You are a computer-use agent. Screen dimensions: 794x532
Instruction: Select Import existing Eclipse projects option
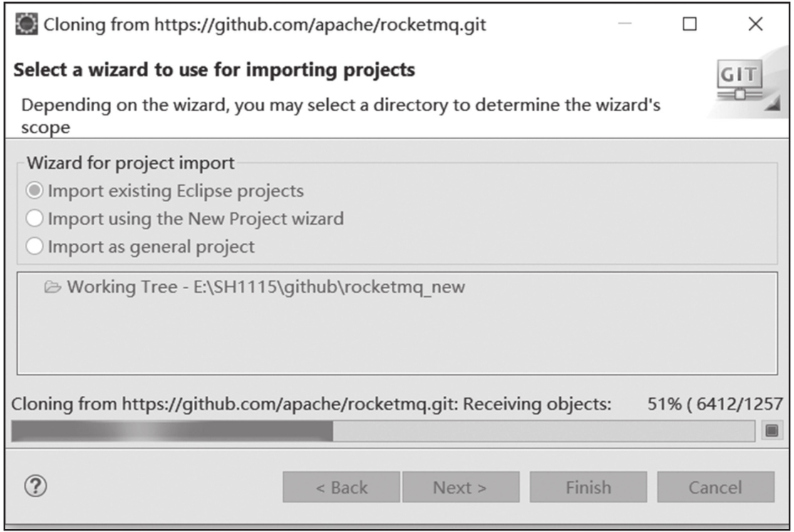pos(165,191)
